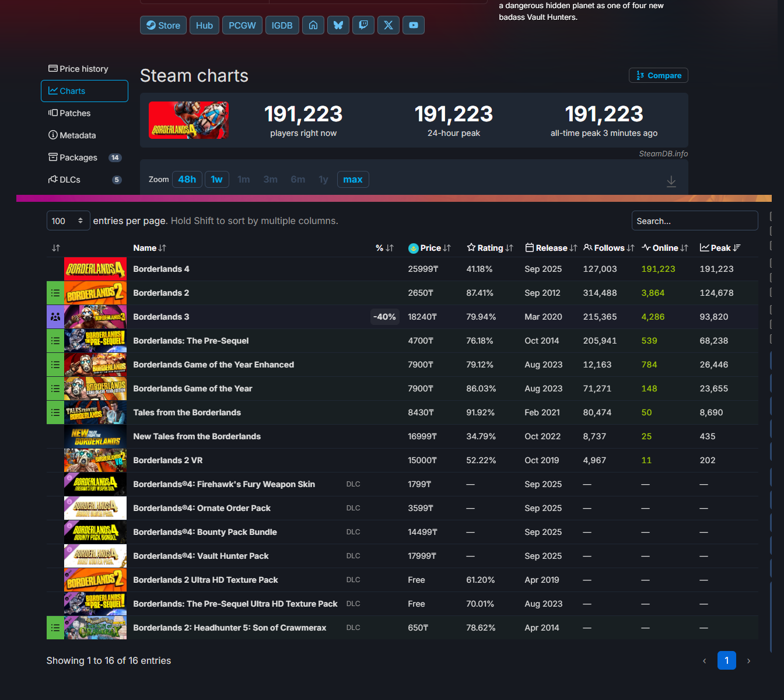Click the homepage house icon
The height and width of the screenshot is (700, 784).
point(313,25)
